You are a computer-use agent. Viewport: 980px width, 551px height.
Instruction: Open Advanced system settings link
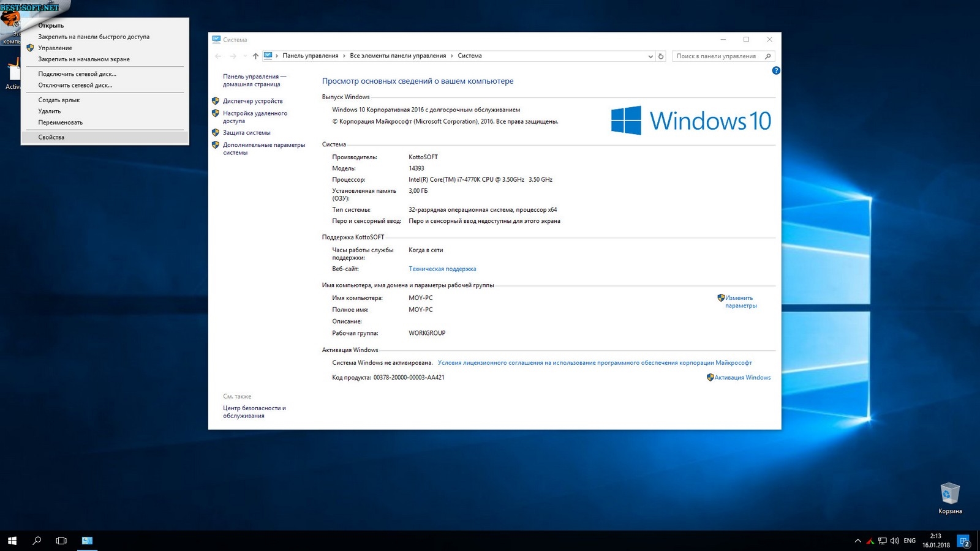263,149
